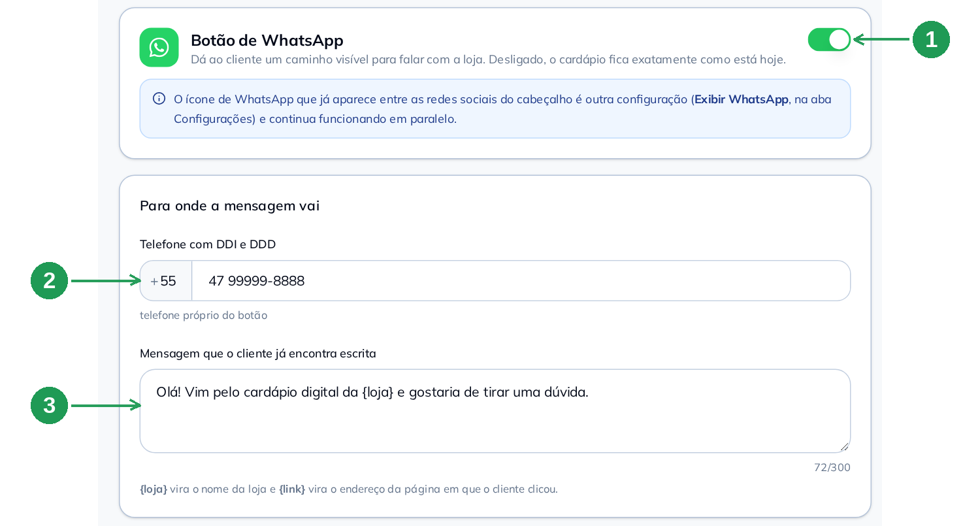The image size is (980, 526).
Task: Click the +55 country code prefix
Action: pos(166,281)
